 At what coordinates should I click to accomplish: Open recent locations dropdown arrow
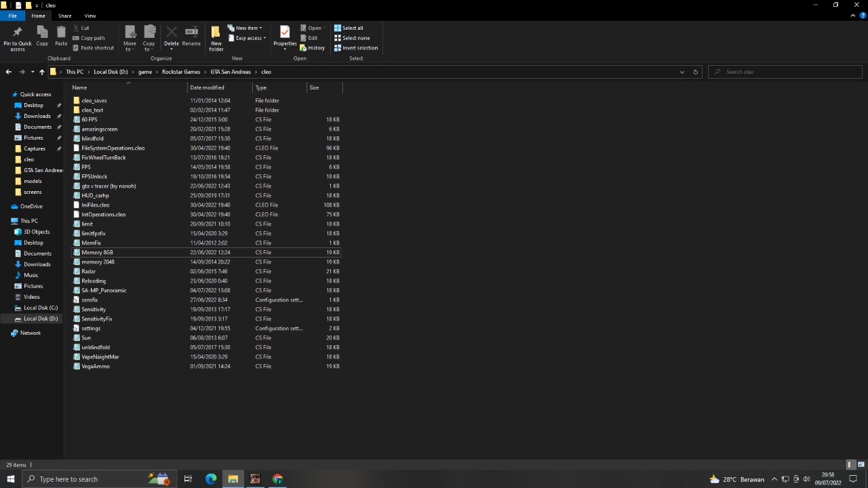tap(33, 72)
